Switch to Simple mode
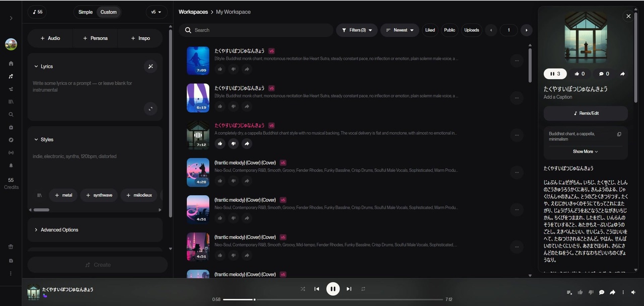644x306 pixels. pyautogui.click(x=86, y=12)
